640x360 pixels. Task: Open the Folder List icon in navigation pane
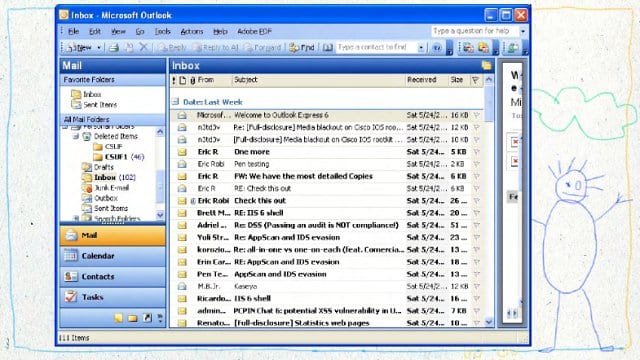click(x=133, y=318)
